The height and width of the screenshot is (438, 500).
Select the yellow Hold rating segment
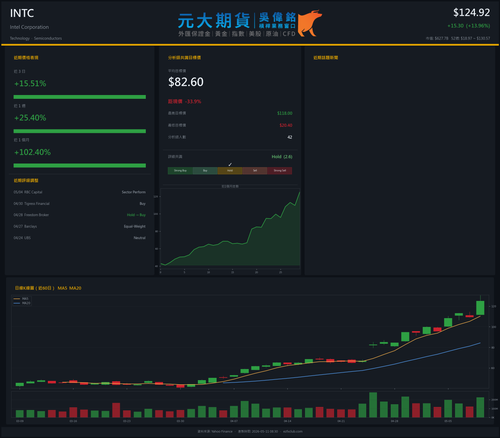pyautogui.click(x=230, y=171)
